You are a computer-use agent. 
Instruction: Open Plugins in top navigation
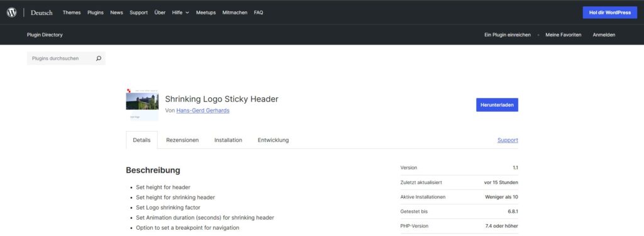pos(96,13)
